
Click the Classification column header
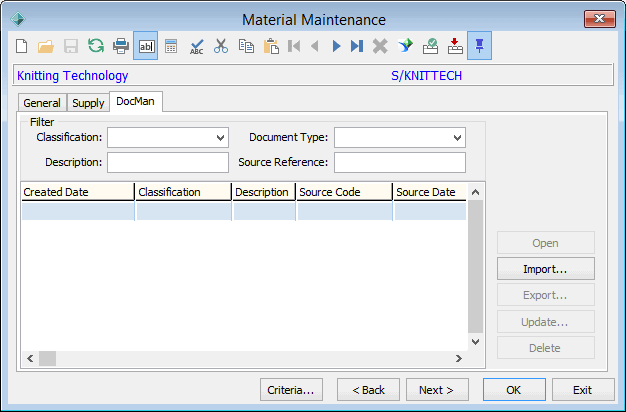(184, 192)
